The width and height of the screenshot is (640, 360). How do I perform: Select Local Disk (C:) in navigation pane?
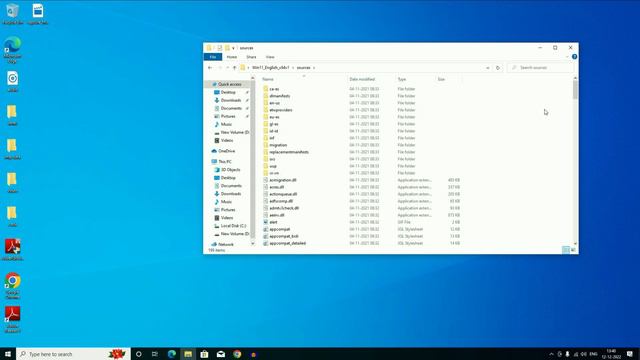tap(233, 226)
